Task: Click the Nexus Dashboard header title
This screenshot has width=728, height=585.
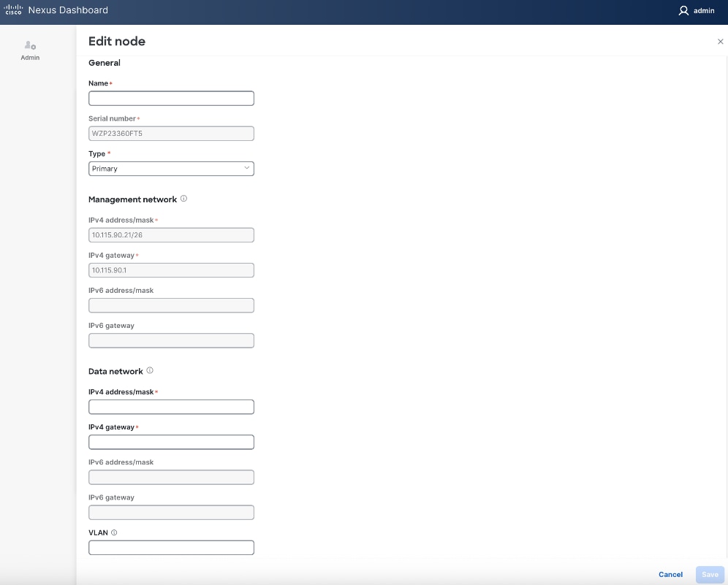Action: (x=67, y=10)
